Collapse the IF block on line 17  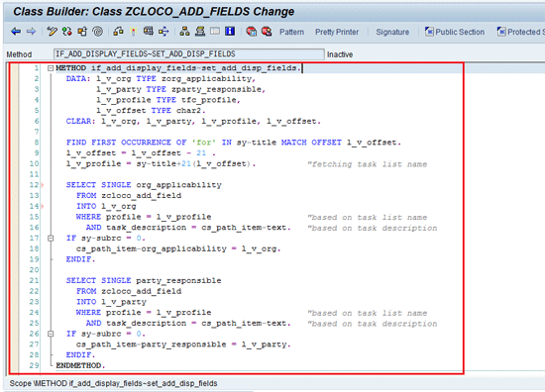pyautogui.click(x=51, y=239)
